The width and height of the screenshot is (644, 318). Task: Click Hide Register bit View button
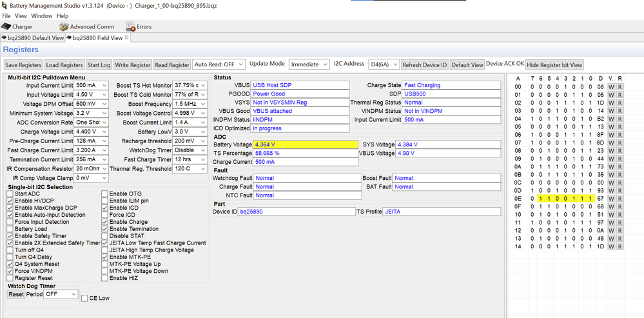(x=554, y=65)
